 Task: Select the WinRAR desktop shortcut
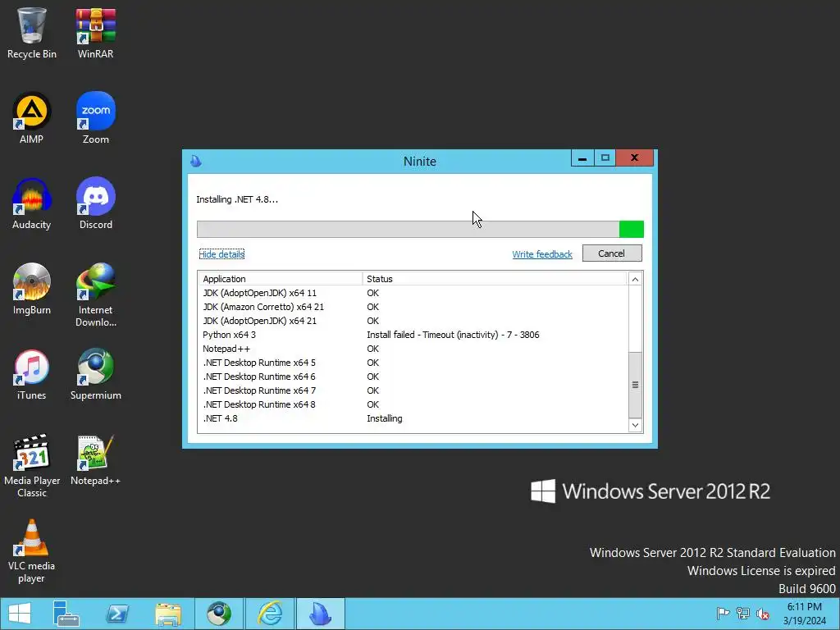coord(95,33)
